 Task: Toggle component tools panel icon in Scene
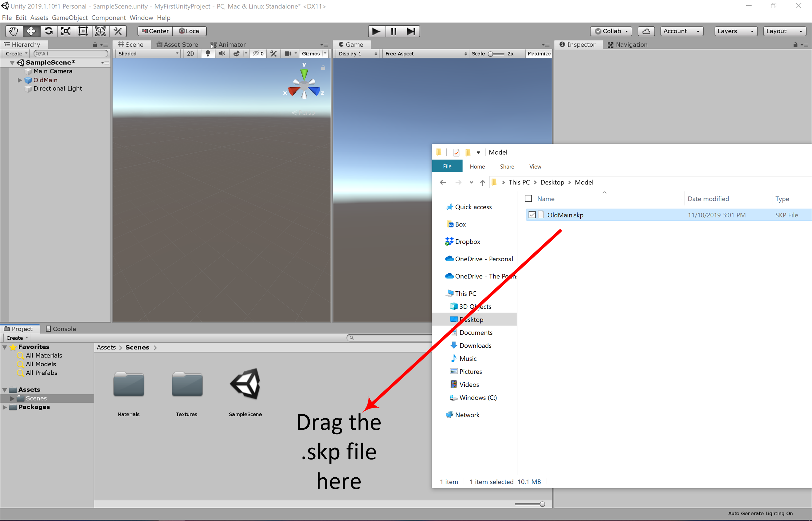pyautogui.click(x=273, y=53)
